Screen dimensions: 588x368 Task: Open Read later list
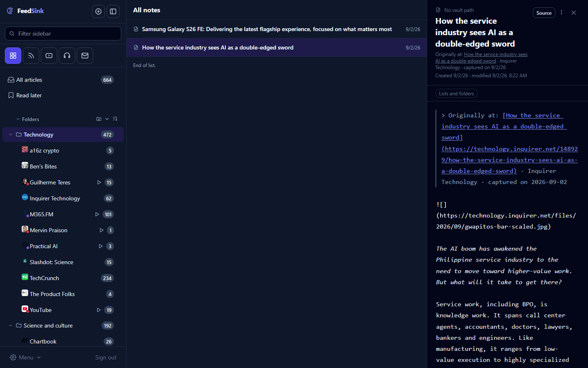(x=63, y=95)
